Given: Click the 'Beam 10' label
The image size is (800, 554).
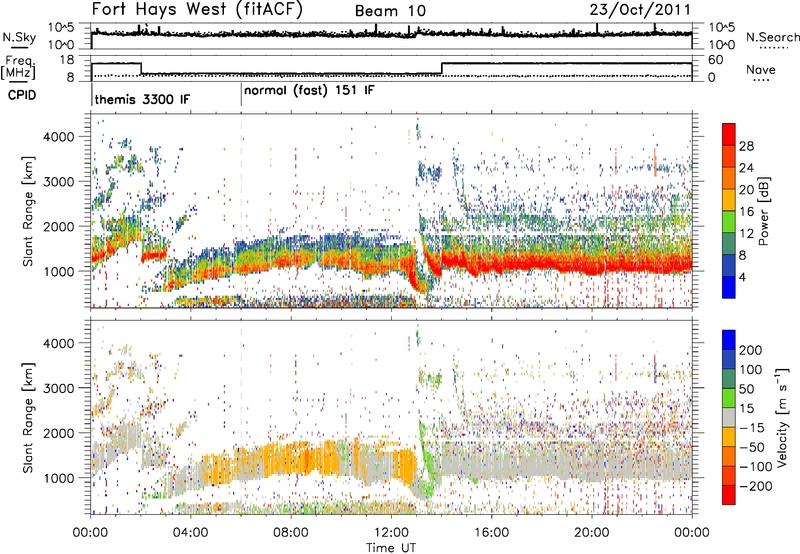Looking at the screenshot, I should pos(390,11).
